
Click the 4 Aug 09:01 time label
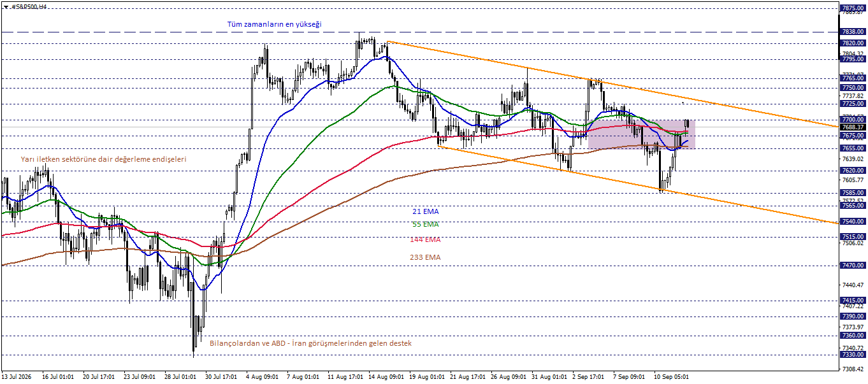click(262, 377)
